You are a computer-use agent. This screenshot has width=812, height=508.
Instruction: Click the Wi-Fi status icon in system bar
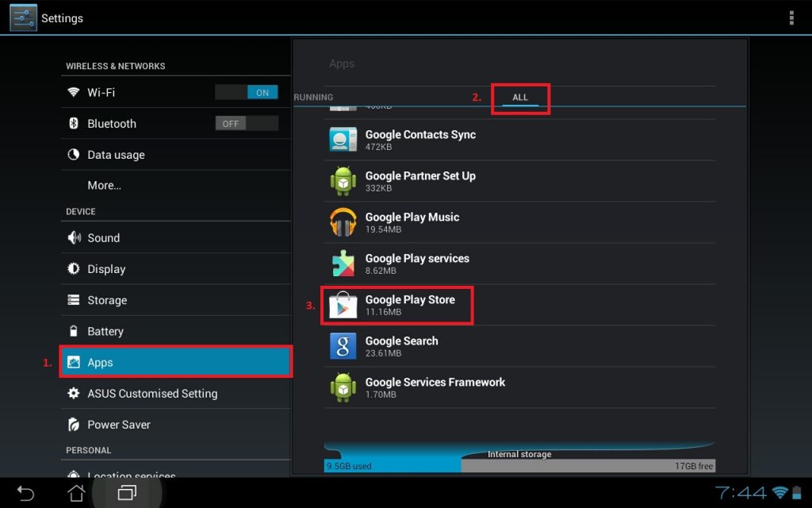coord(780,492)
